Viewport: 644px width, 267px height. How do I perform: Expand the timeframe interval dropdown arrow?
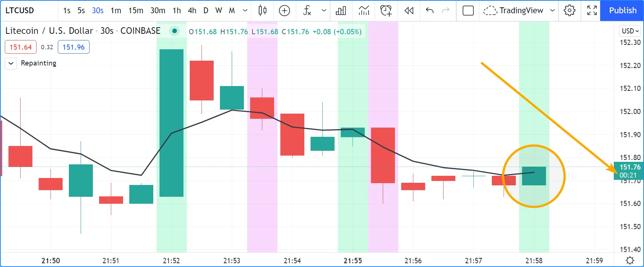245,11
